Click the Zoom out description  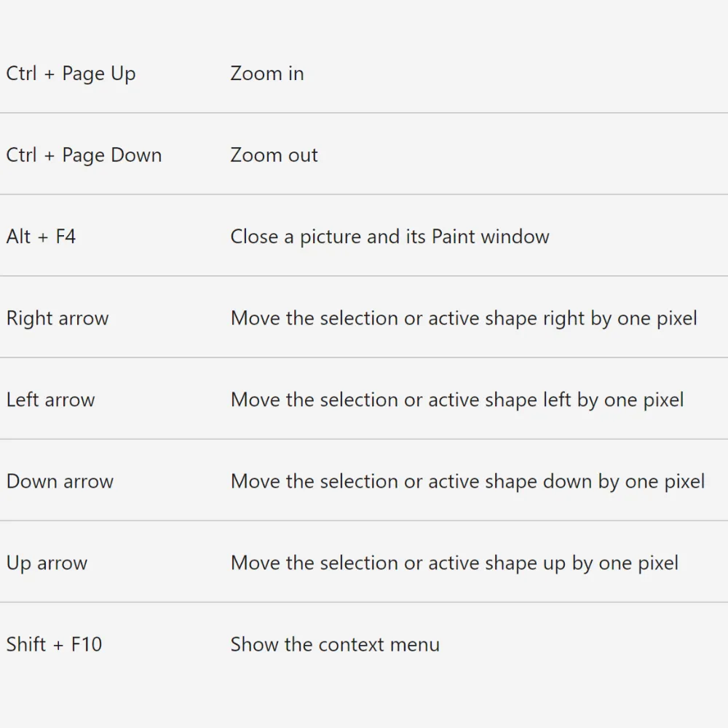click(274, 155)
